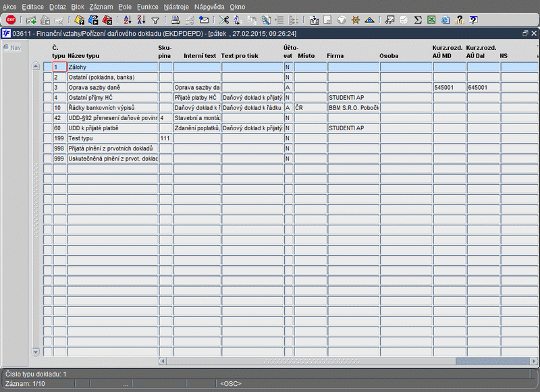Open the filter funnel tool
540x392 pixels.
pyautogui.click(x=155, y=21)
